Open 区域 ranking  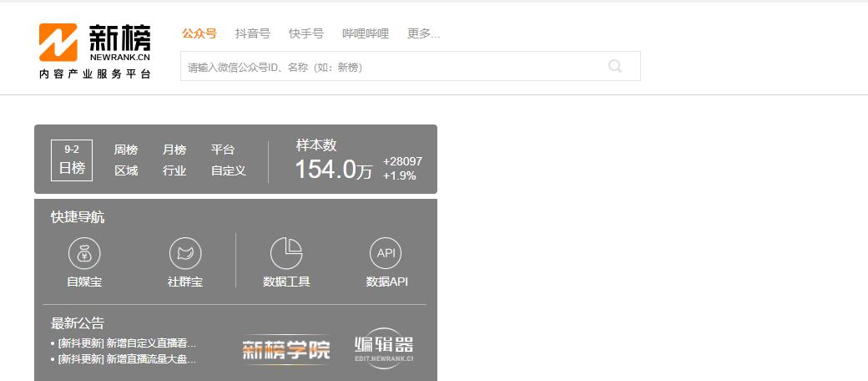coord(126,171)
